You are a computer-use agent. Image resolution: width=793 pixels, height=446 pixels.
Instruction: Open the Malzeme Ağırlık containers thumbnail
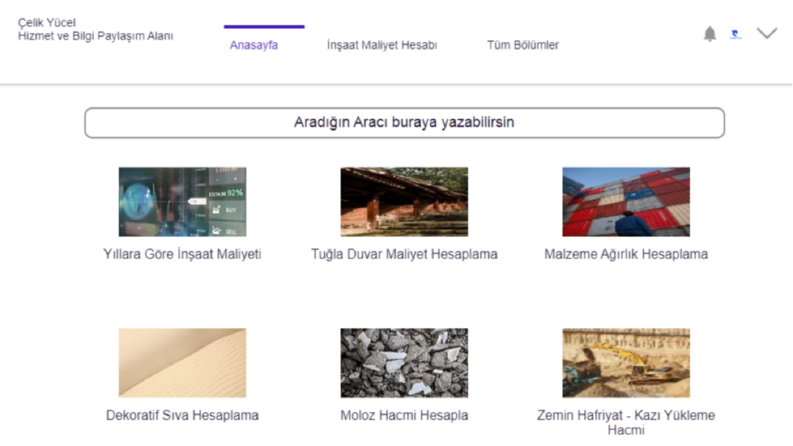(626, 202)
